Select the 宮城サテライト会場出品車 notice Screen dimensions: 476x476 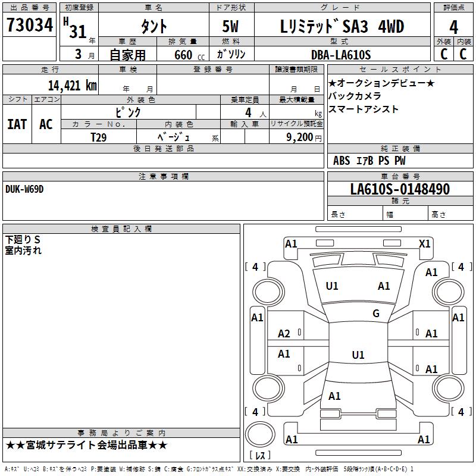pyautogui.click(x=86, y=445)
